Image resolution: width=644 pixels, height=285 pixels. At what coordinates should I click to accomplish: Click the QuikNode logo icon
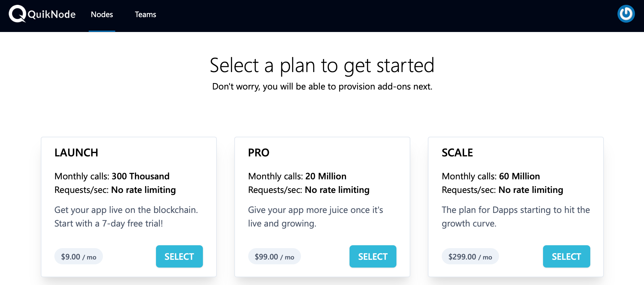point(17,14)
